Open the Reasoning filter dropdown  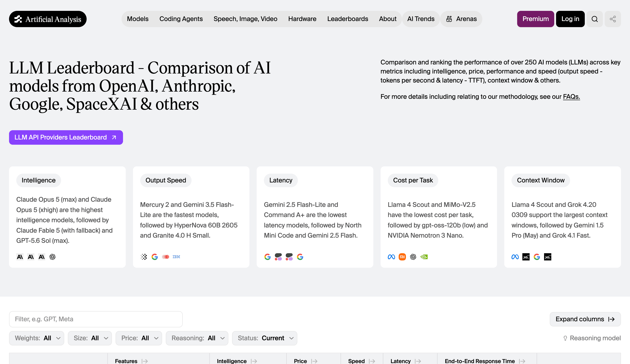click(197, 338)
